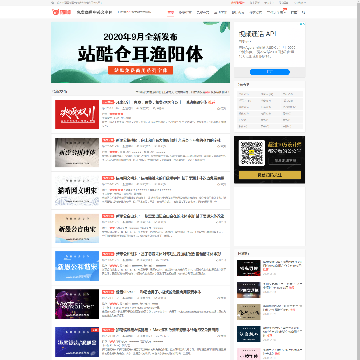Screen dimensions: 360x360
Task: Click the red tag label before the second listing title
Action: click(108, 140)
